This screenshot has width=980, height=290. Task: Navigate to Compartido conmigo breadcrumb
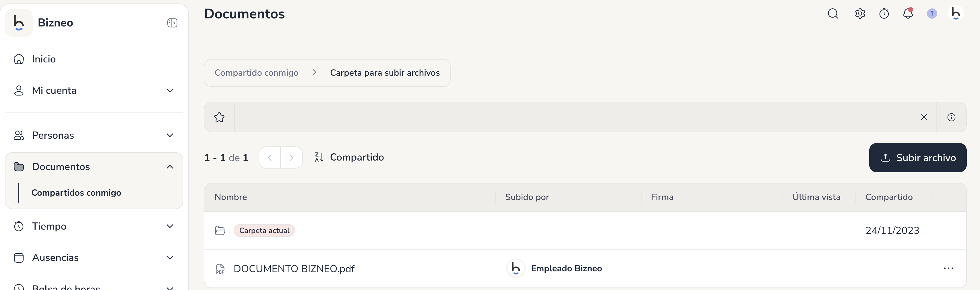coord(256,73)
